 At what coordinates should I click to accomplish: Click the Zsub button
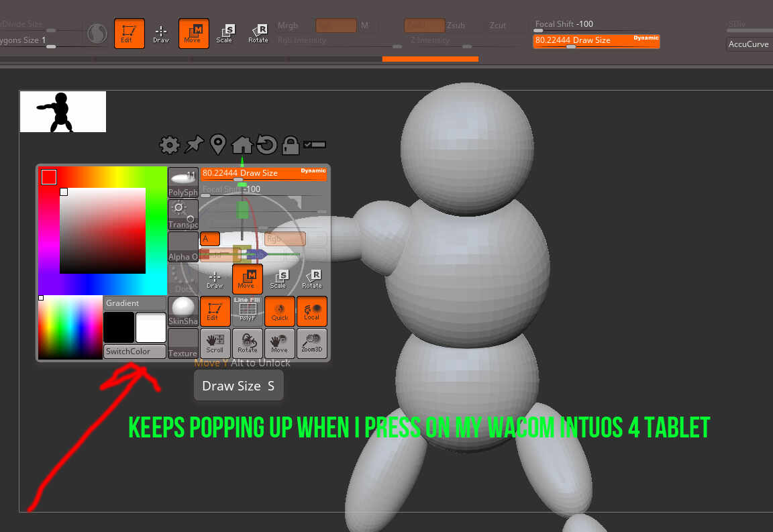coord(455,25)
